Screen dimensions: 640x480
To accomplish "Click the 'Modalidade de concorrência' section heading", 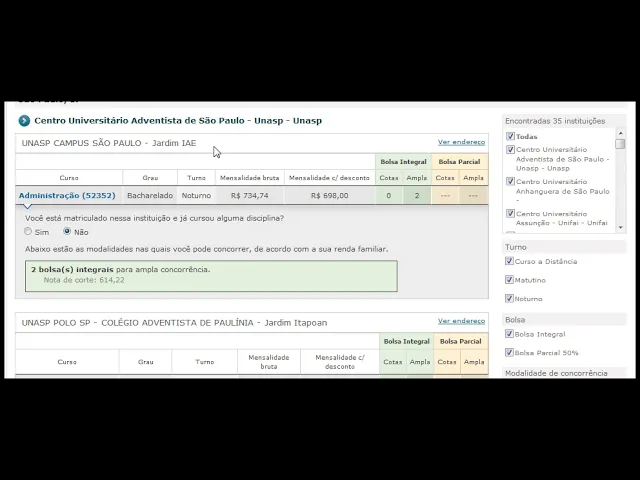I will click(x=556, y=373).
